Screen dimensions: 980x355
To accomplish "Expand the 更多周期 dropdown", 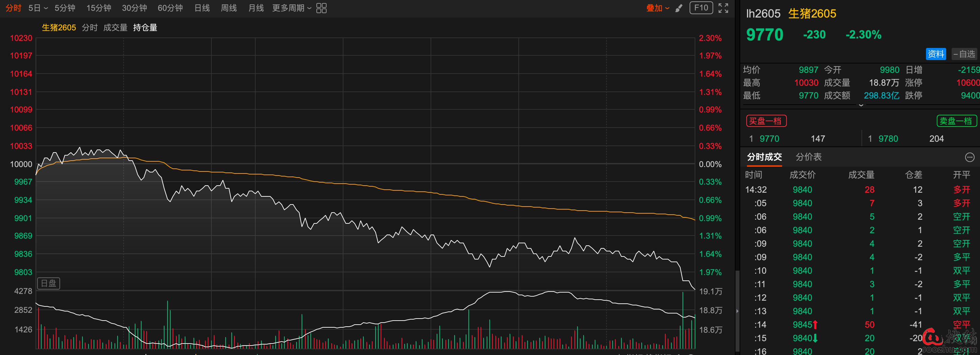I will coord(291,8).
